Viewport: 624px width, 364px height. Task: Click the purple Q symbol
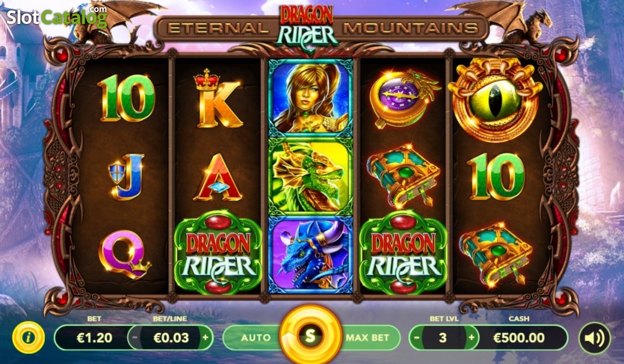click(124, 255)
